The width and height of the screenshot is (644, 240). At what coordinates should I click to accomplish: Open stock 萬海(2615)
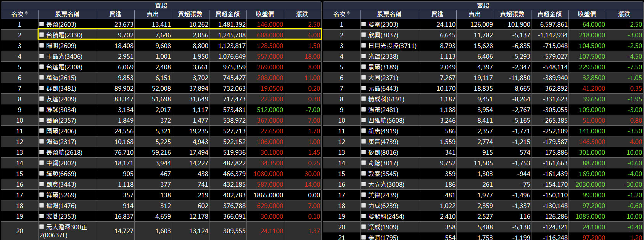click(x=61, y=78)
